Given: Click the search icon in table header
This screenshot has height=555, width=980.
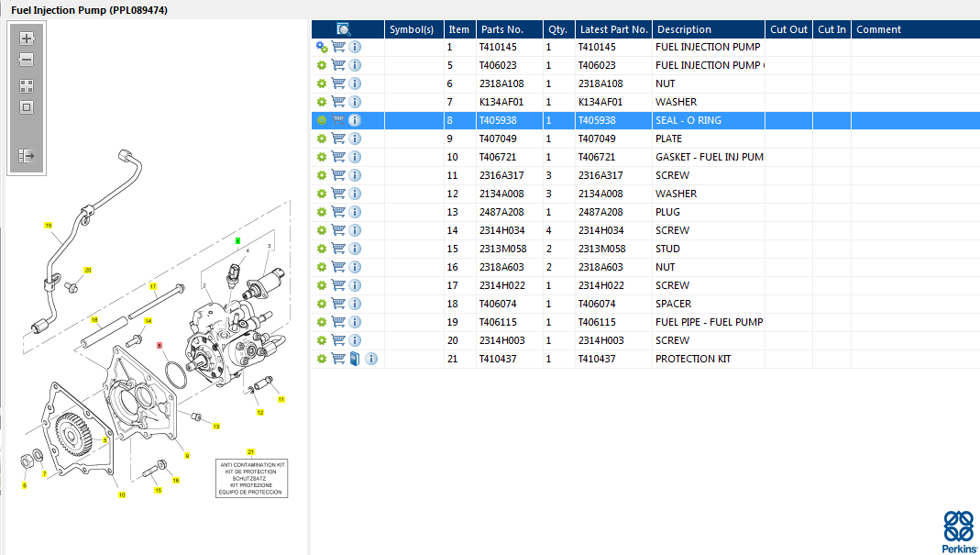Looking at the screenshot, I should click(x=343, y=28).
